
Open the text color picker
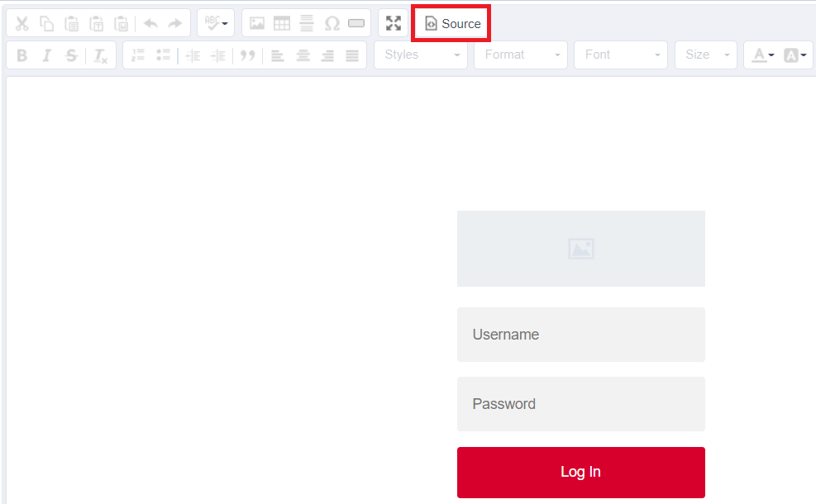pos(763,55)
